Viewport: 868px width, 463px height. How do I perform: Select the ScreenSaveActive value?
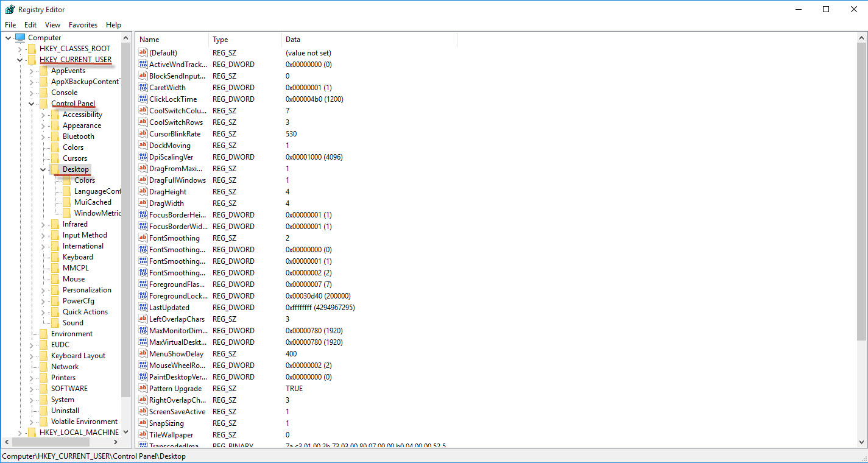[178, 411]
